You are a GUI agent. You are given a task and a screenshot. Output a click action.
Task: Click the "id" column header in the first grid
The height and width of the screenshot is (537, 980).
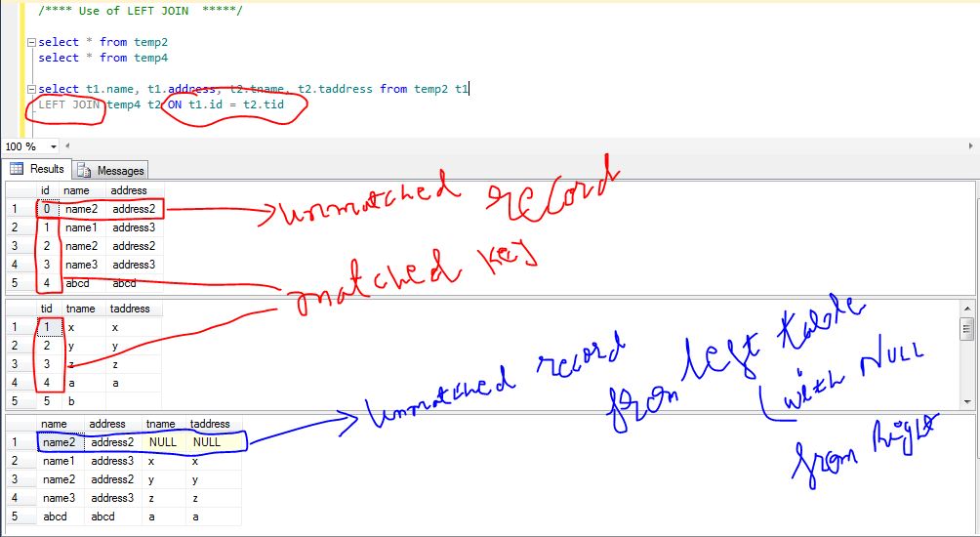tap(45, 190)
